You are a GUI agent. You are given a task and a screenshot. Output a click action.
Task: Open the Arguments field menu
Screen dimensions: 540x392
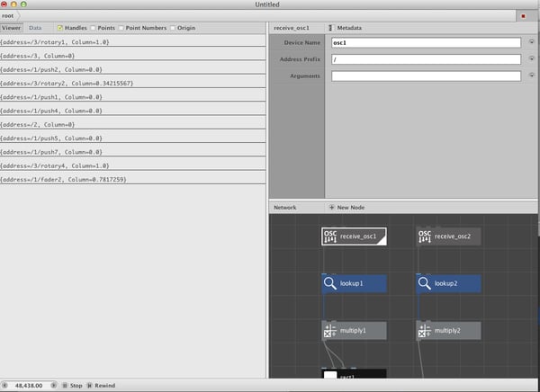[x=531, y=75]
